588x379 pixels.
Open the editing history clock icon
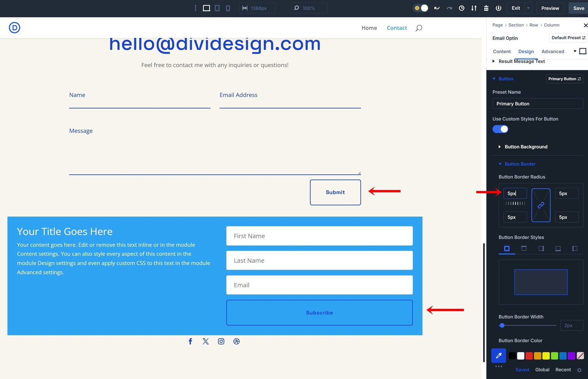click(462, 8)
